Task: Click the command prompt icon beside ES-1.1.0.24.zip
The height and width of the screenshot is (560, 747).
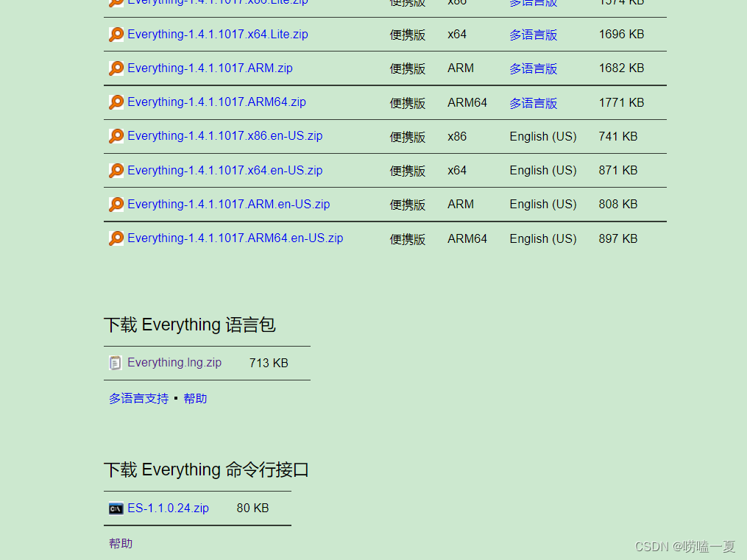Action: pos(116,508)
